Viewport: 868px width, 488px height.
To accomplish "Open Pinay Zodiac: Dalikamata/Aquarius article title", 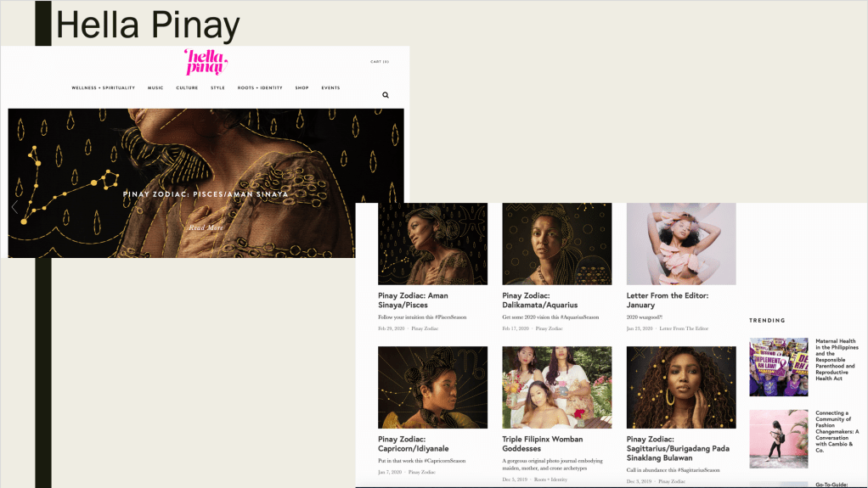I will point(539,300).
